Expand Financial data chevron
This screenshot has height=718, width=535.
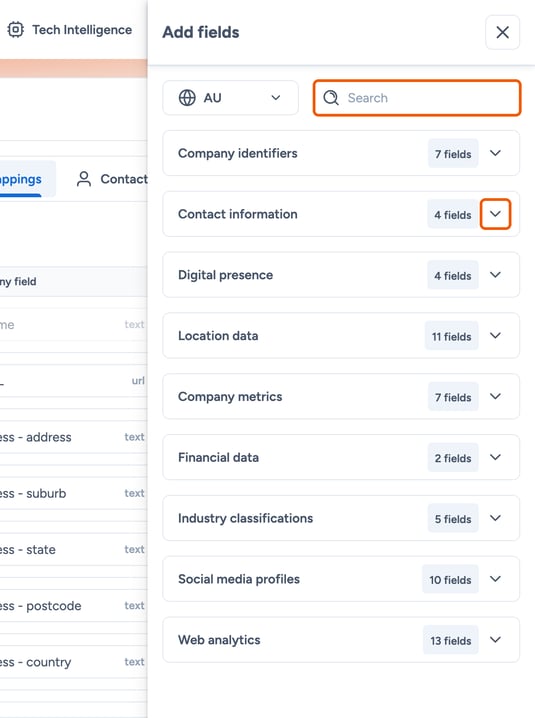click(x=495, y=457)
